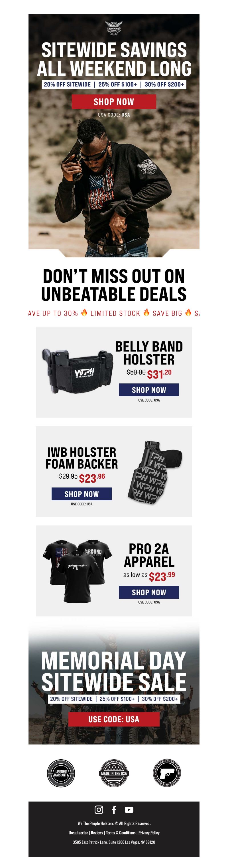Shop the IWB Holster Foam Backer
The image size is (228, 868).
(82, 494)
